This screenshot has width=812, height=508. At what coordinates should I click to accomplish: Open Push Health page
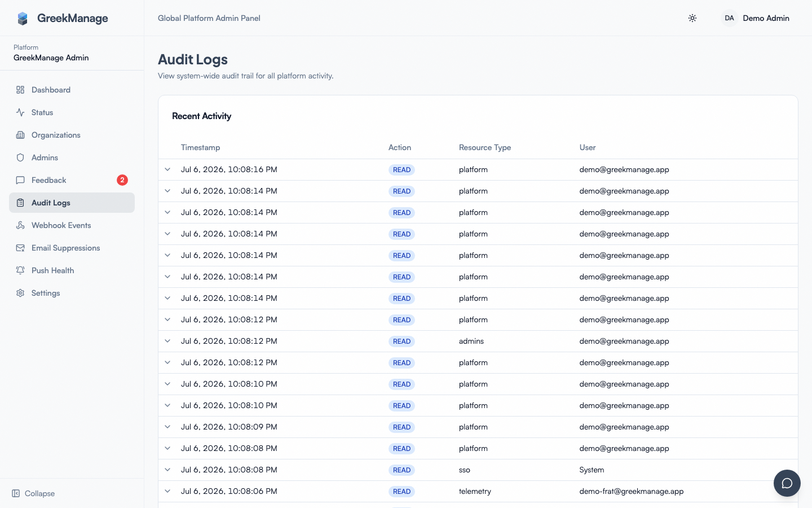(x=72, y=270)
